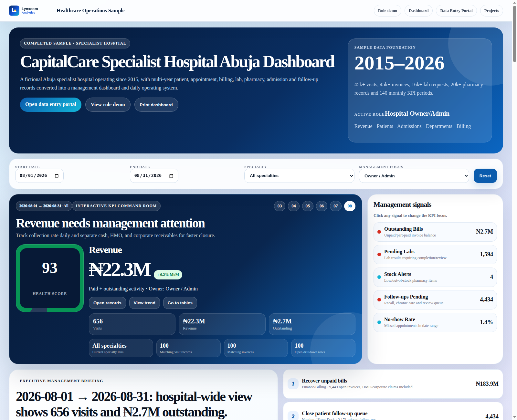Click the Lynxcom Analytics logo icon
This screenshot has height=420, width=517.
[14, 11]
